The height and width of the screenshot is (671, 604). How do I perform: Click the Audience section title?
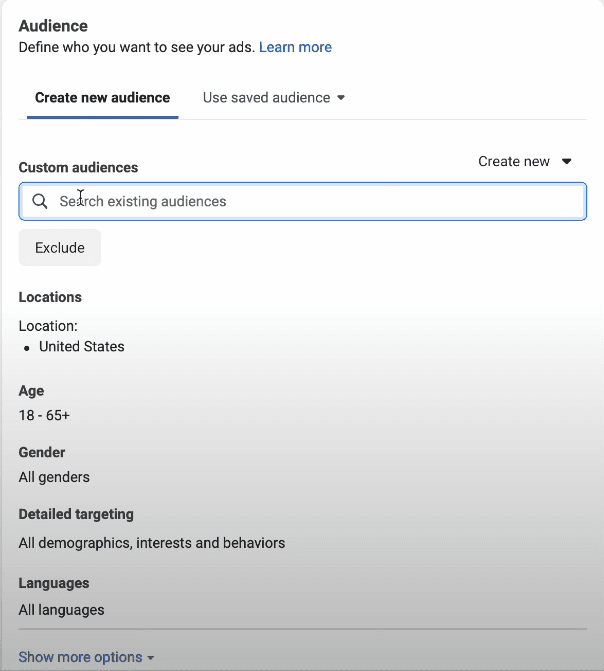point(53,25)
